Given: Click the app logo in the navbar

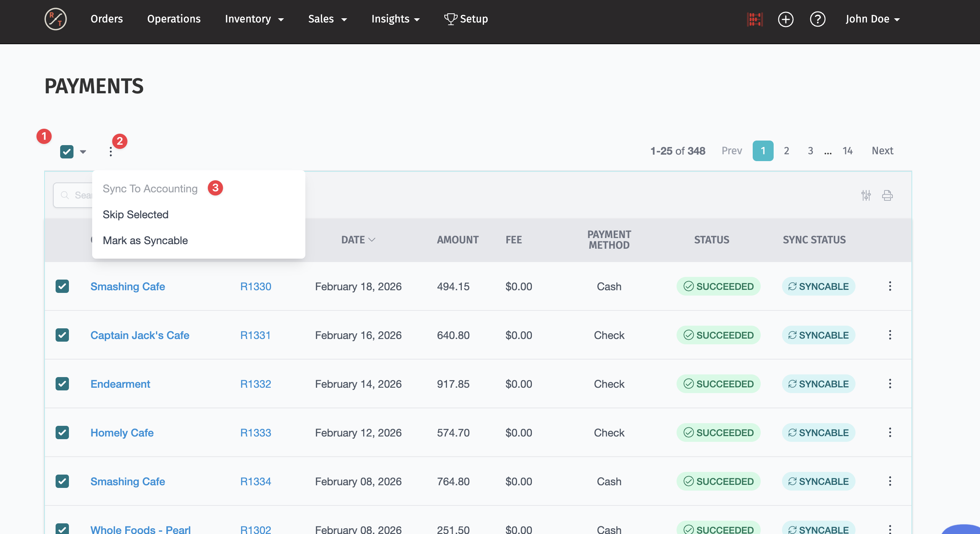Looking at the screenshot, I should [x=56, y=19].
